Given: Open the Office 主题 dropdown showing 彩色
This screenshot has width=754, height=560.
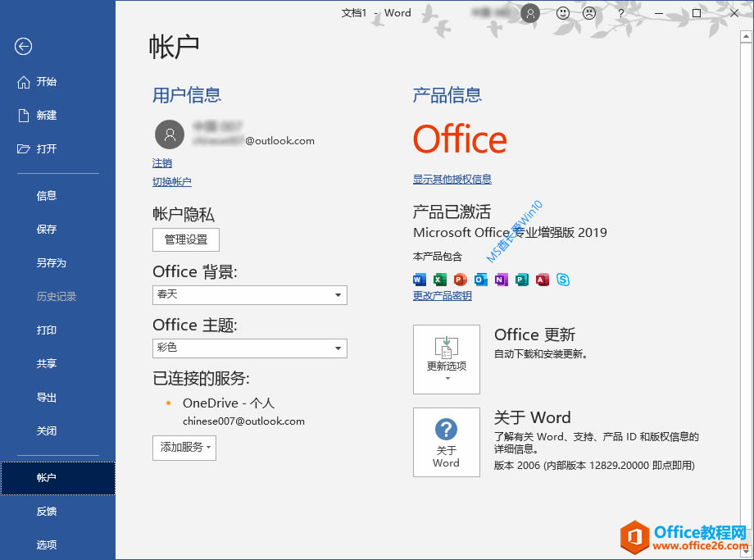Looking at the screenshot, I should point(250,348).
